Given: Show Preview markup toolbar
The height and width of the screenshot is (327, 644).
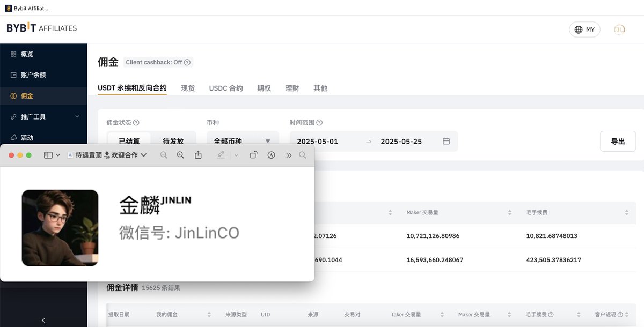Looking at the screenshot, I should tap(271, 155).
